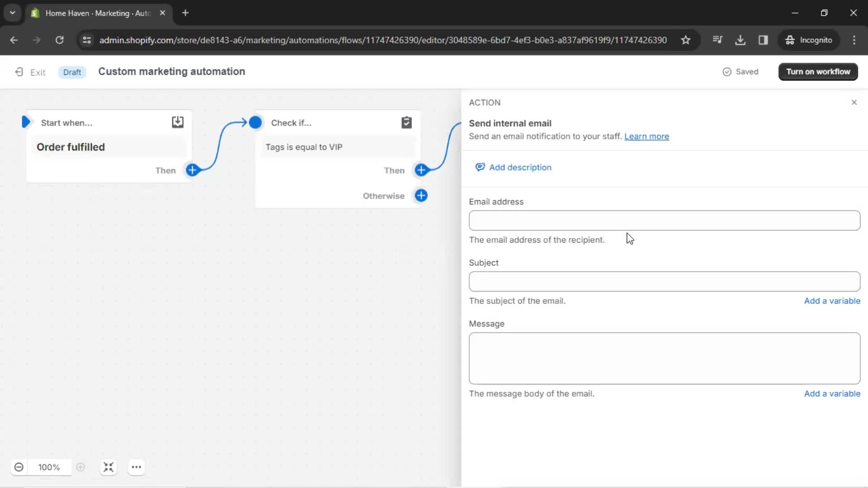Click the zoom out minus icon
This screenshot has height=488, width=868.
(x=19, y=467)
